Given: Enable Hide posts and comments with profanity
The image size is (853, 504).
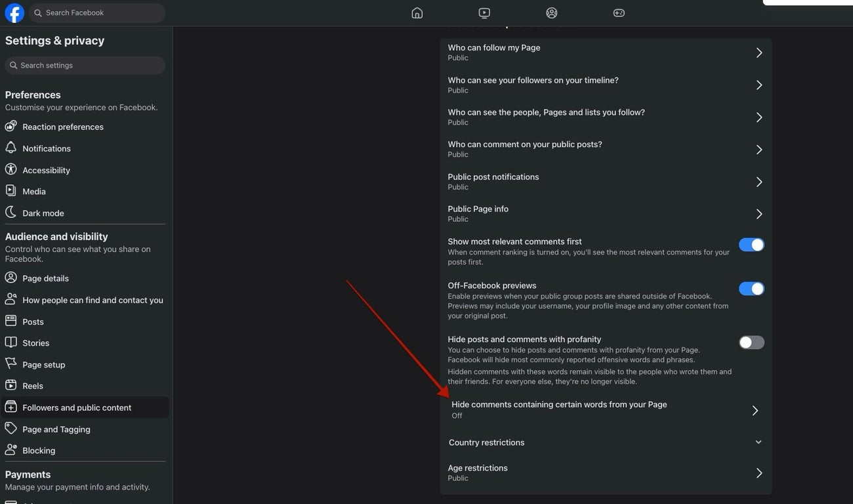Looking at the screenshot, I should coord(751,343).
